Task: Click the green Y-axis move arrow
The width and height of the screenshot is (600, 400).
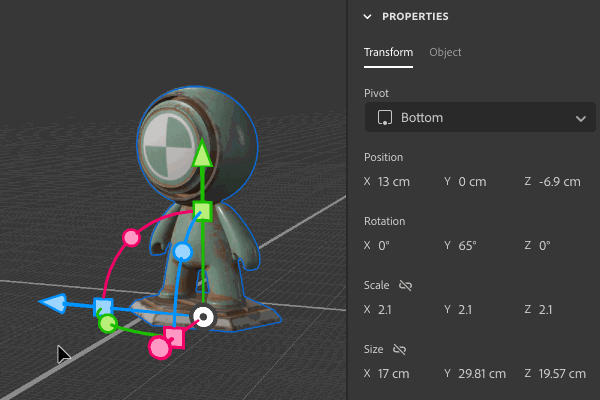Action: [x=202, y=154]
